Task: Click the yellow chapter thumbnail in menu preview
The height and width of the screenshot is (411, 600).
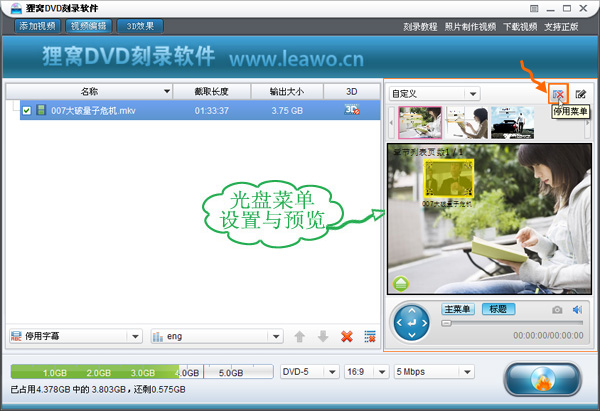Action: (448, 178)
